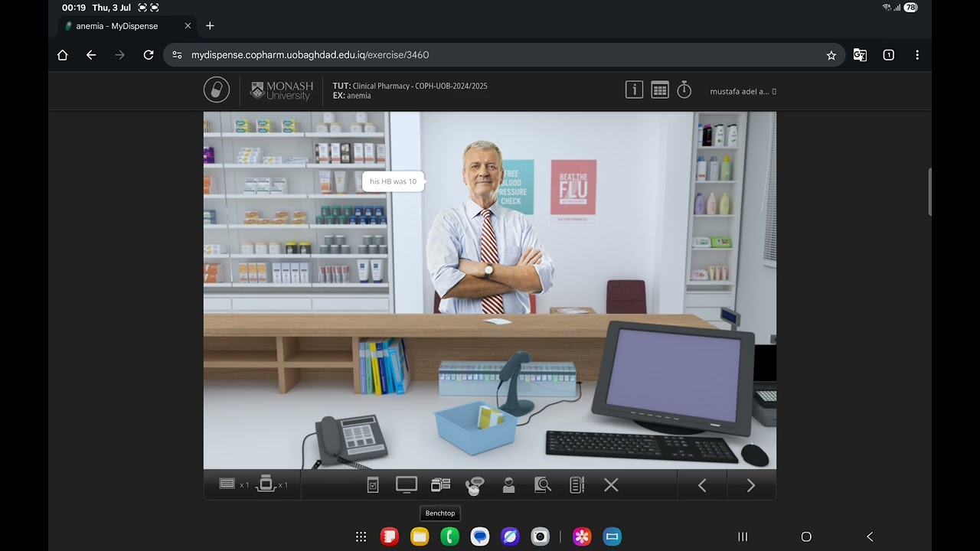This screenshot has width=980, height=551.
Task: Open the computer monitor tool icon
Action: point(407,484)
